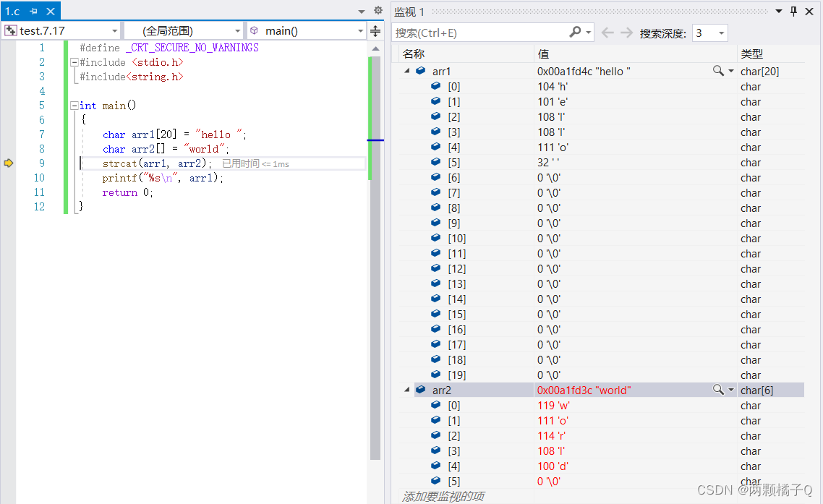This screenshot has width=823, height=504.
Task: Collapse the arr1 watch entry
Action: click(406, 70)
